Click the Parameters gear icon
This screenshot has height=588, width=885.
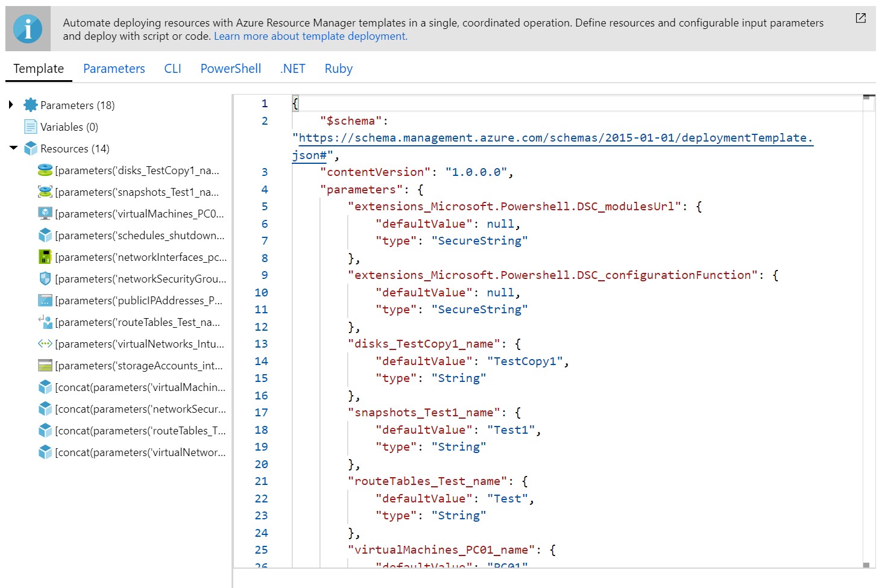click(30, 104)
